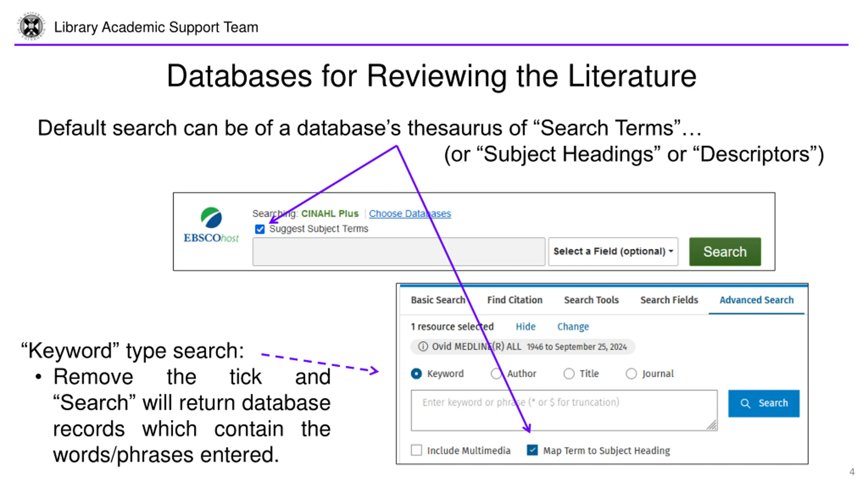Click the magnifier icon in blue Search button
The width and height of the screenshot is (868, 488).
coord(745,403)
